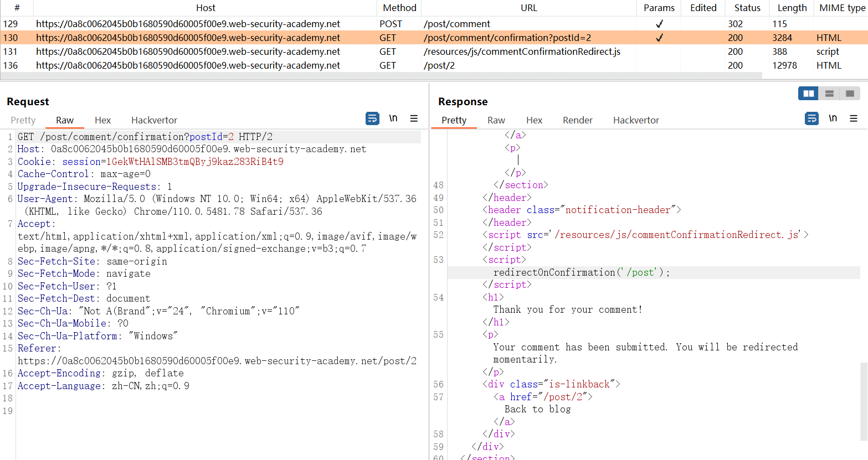868x460 pixels.
Task: Click Params checkmark for POST /post/comment row
Action: coord(659,24)
